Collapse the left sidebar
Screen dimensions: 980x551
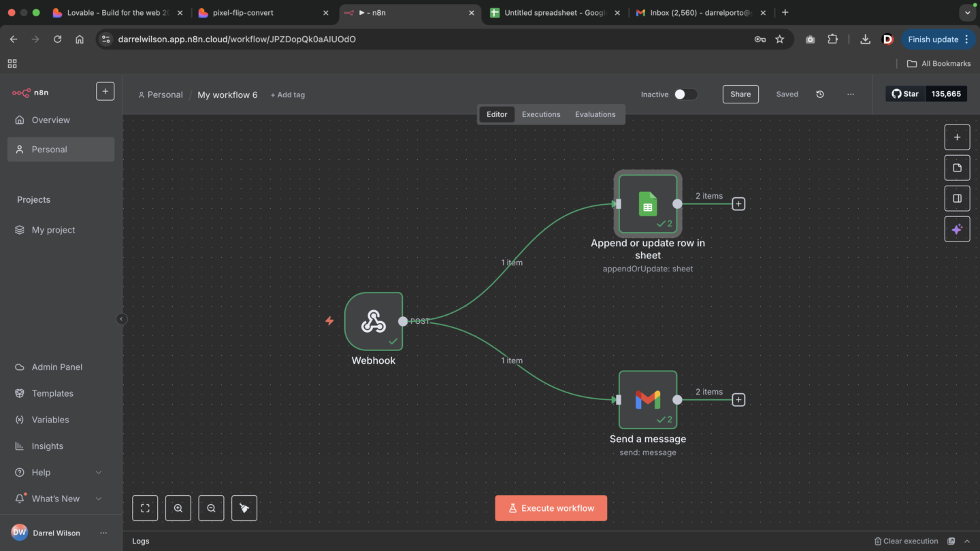coord(122,319)
